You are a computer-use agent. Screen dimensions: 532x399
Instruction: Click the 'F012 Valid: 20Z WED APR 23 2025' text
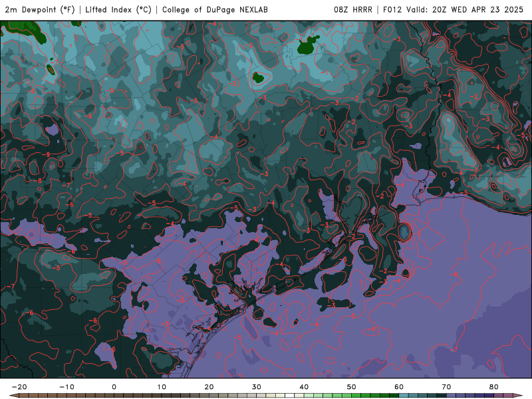click(x=453, y=10)
